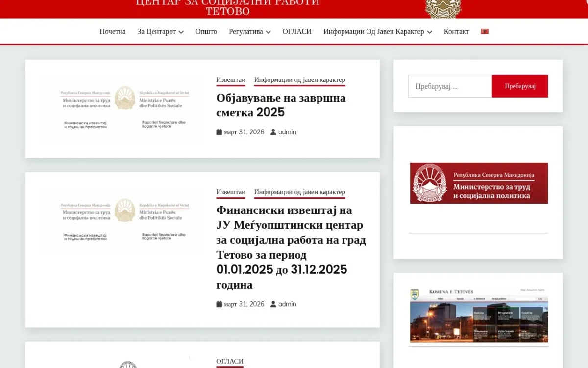This screenshot has height=368, width=588.
Task: Open Извештаи category on Финансиски извештај post
Action: 231,192
